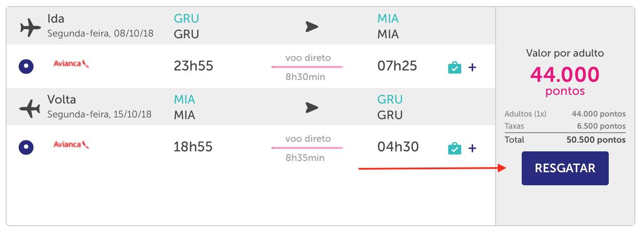Click the RESGATAR button
644x234 pixels.
[x=565, y=168]
